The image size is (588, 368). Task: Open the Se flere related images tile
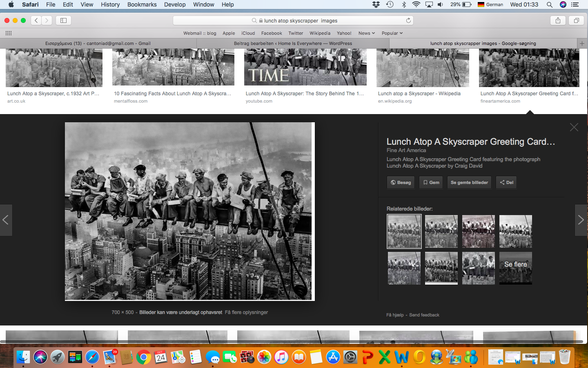(516, 268)
